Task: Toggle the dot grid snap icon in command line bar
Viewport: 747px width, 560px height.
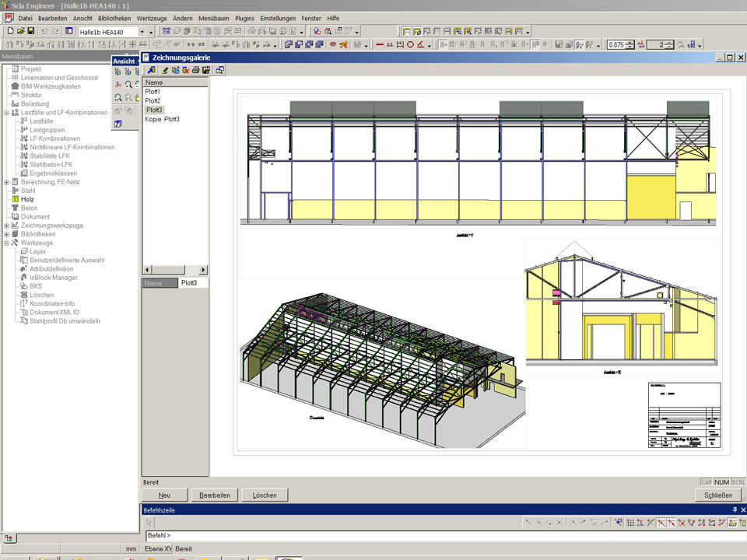Action: pos(630,522)
